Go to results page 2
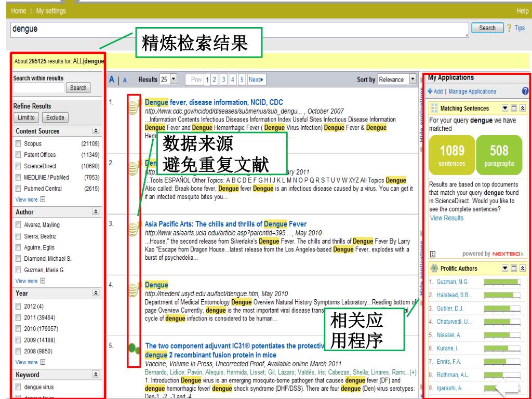 215,79
